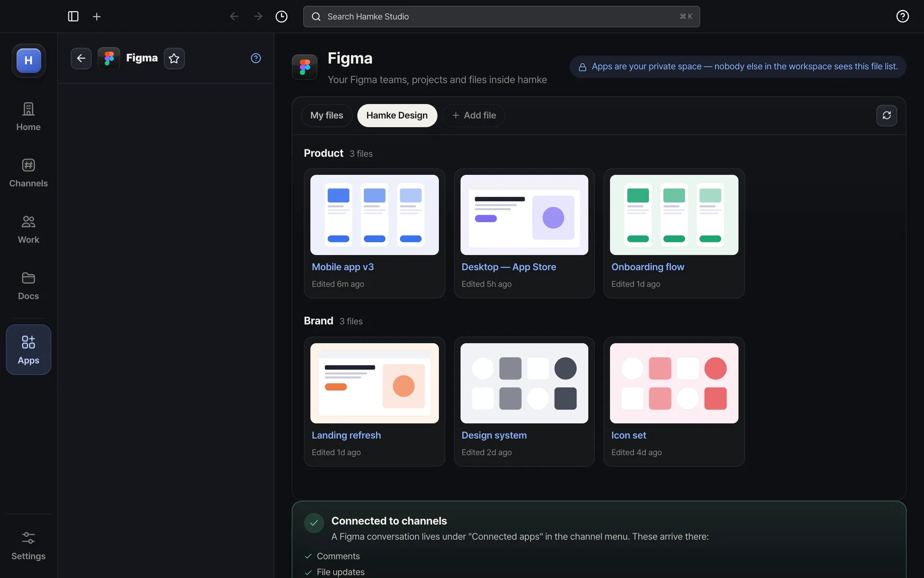Click the Product section heading

(x=323, y=153)
